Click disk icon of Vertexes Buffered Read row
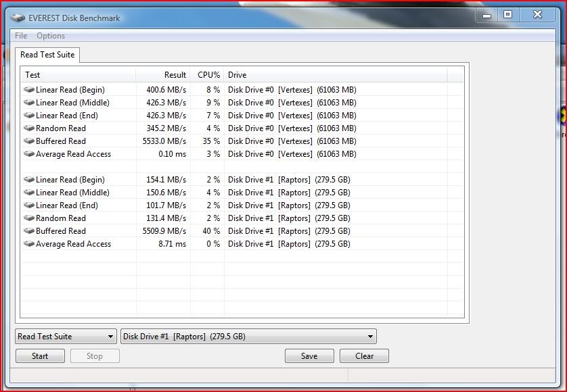567x392 pixels. [x=29, y=141]
